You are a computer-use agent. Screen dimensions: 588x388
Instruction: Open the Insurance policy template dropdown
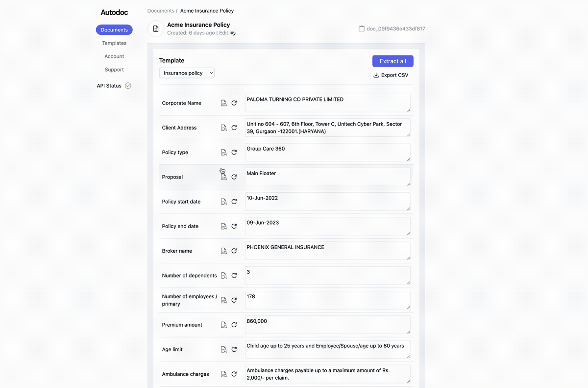(187, 73)
